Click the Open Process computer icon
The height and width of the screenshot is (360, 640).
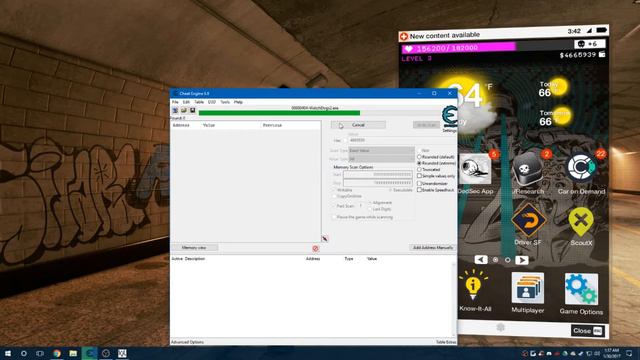[x=175, y=111]
